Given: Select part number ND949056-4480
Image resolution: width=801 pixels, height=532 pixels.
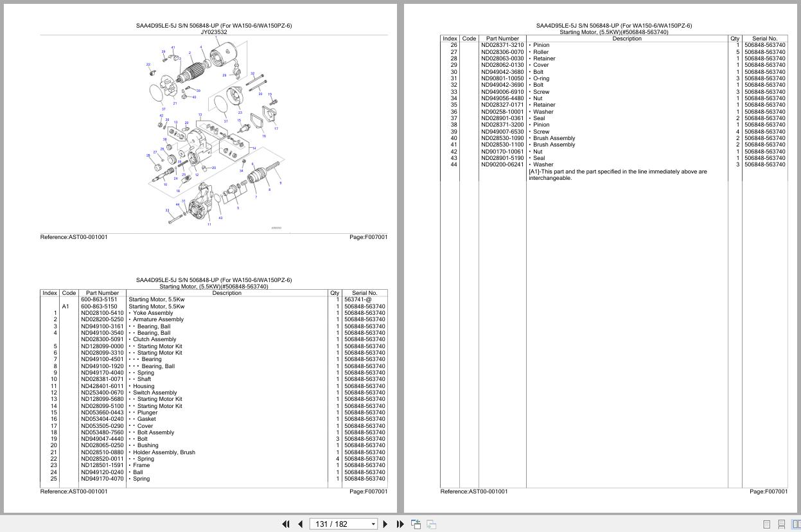Looking at the screenshot, I should tap(502, 98).
